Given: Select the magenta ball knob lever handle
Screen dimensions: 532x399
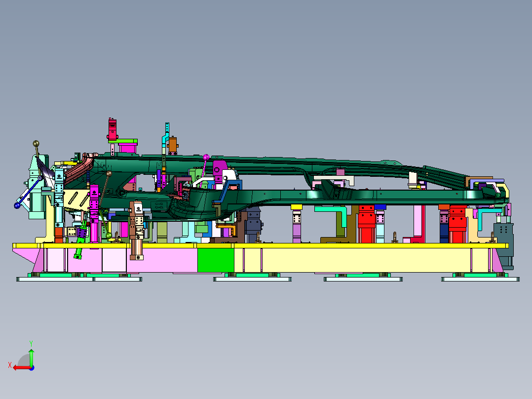Looking at the screenshot, I should [x=206, y=157].
